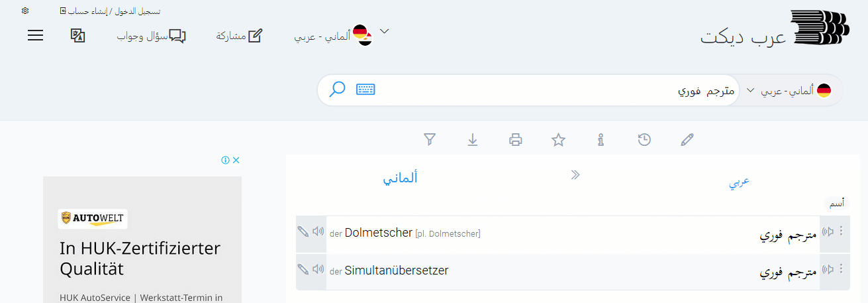
Task: Open options for first مترجم فوري row
Action: point(842,231)
